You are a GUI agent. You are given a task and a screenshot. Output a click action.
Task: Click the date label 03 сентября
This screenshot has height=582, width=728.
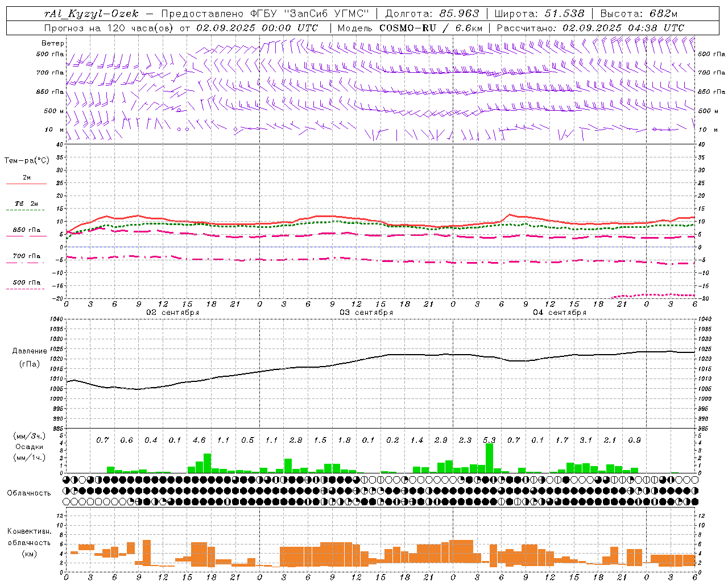366,313
